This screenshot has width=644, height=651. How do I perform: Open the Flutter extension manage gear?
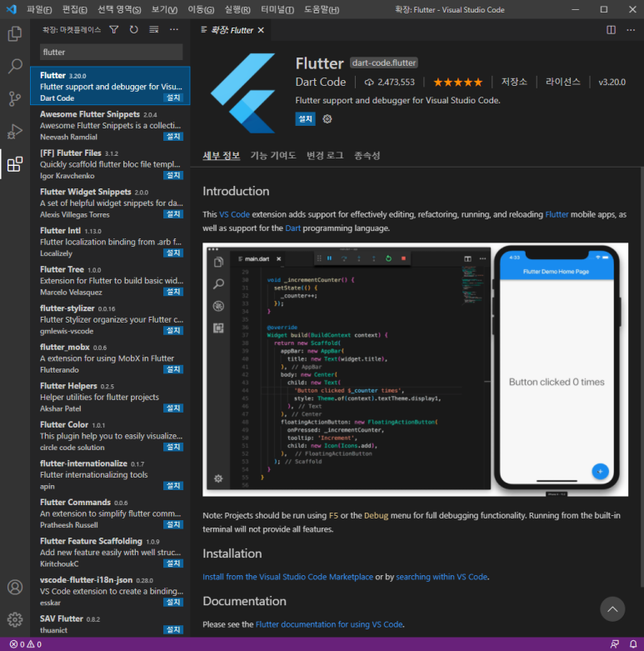coord(327,119)
